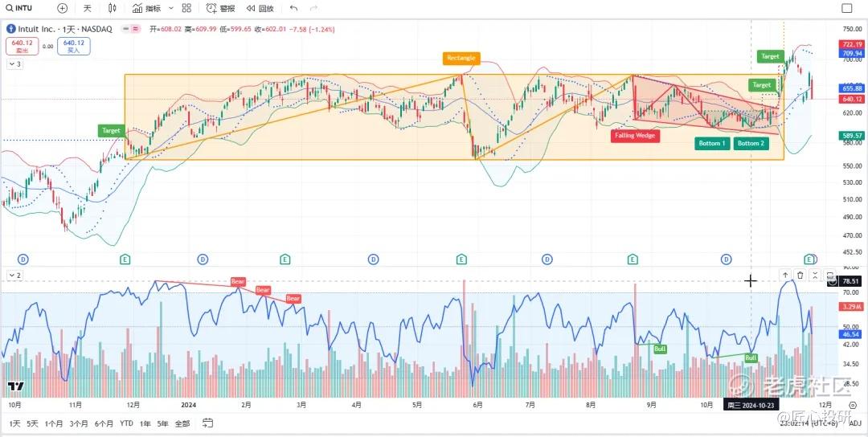Open the earnings E marker near late February
Image resolution: width=868 pixels, height=437 pixels.
click(x=285, y=259)
